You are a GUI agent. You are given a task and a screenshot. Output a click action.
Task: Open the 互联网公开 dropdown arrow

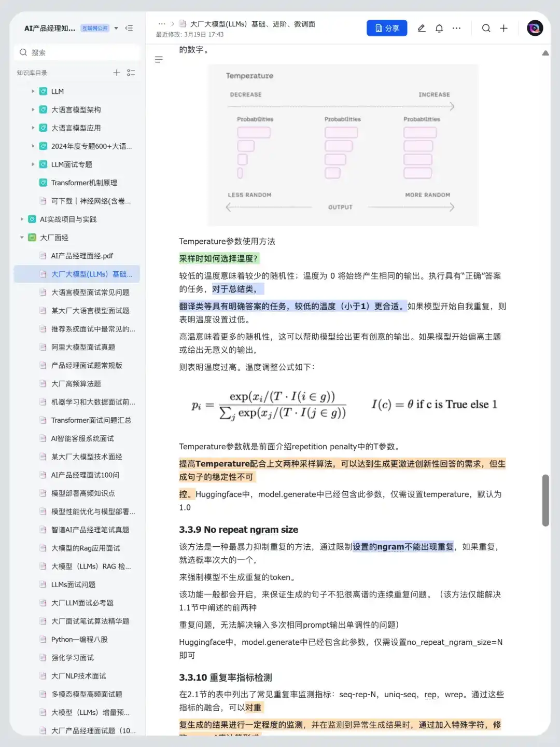[117, 29]
